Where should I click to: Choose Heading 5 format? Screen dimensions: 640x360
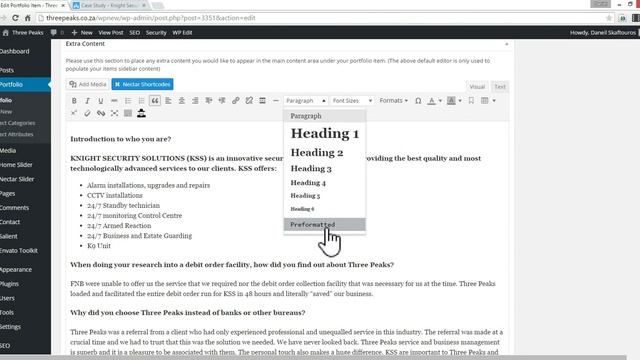(324, 196)
